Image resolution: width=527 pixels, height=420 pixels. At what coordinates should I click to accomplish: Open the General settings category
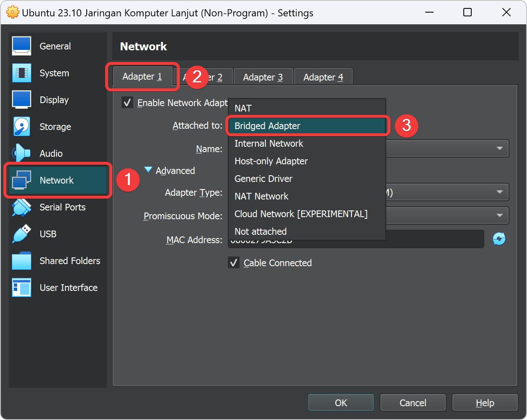[x=58, y=46]
